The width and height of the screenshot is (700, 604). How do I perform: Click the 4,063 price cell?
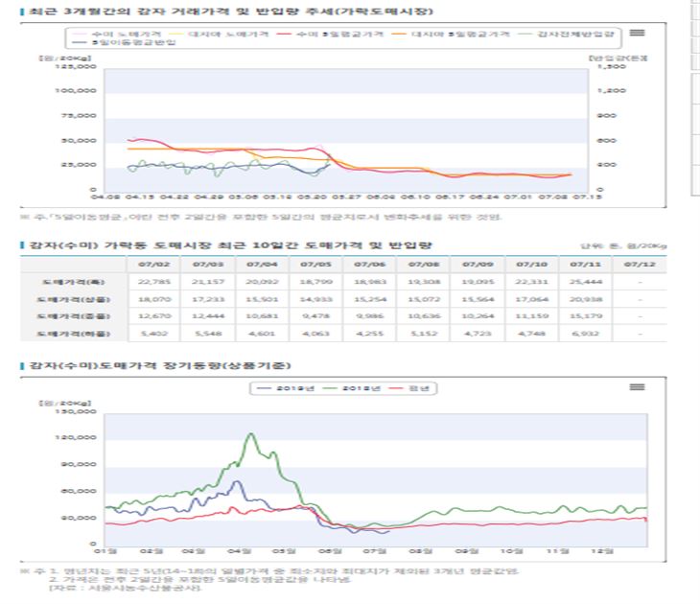point(315,333)
